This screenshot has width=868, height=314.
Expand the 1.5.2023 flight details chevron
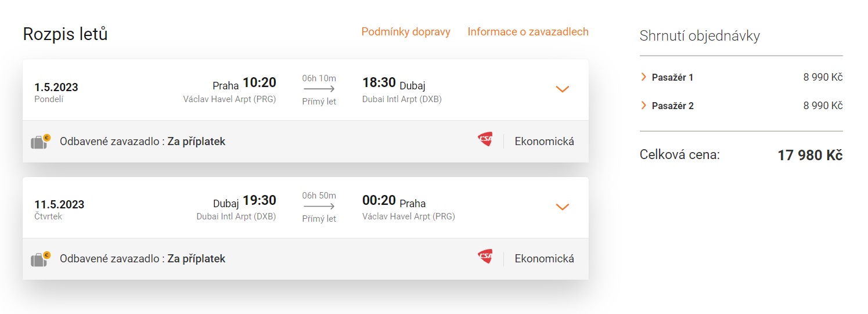[562, 89]
